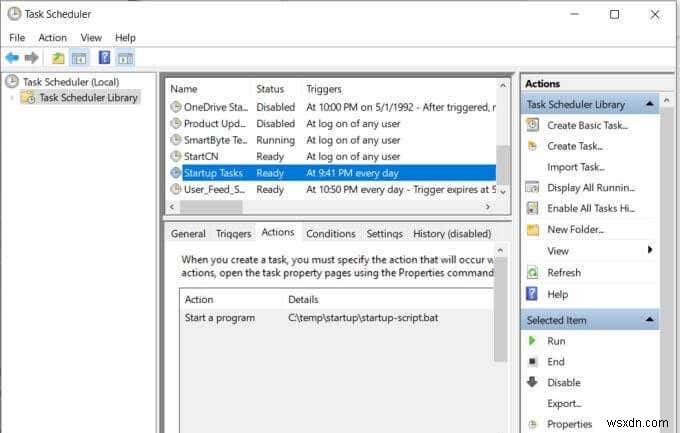This screenshot has width=680, height=433.
Task: Click the task list scroll down arrow
Action: [x=503, y=191]
